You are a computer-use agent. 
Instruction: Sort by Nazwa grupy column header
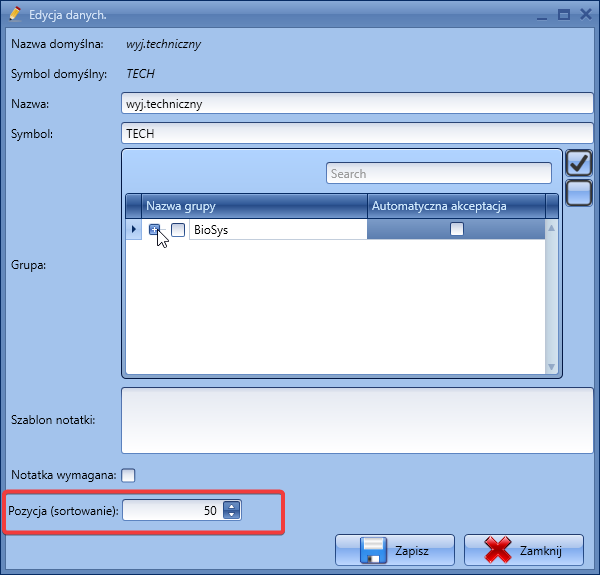[x=254, y=206]
